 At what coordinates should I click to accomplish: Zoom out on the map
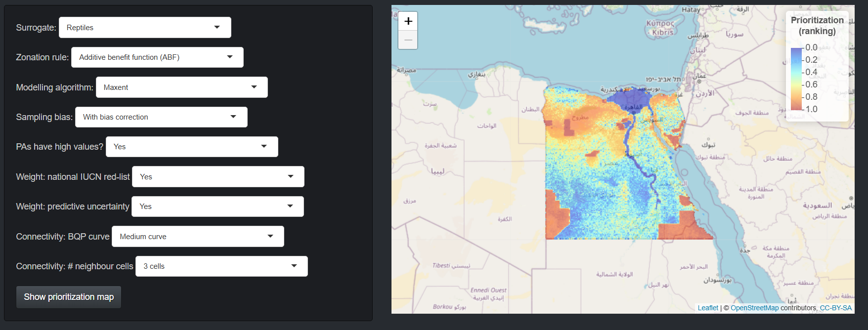click(x=408, y=40)
